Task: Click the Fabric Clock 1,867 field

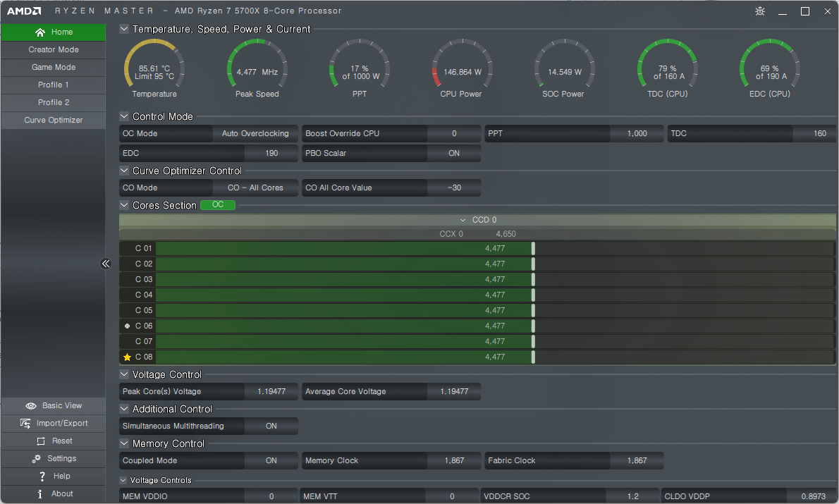Action: tap(637, 461)
